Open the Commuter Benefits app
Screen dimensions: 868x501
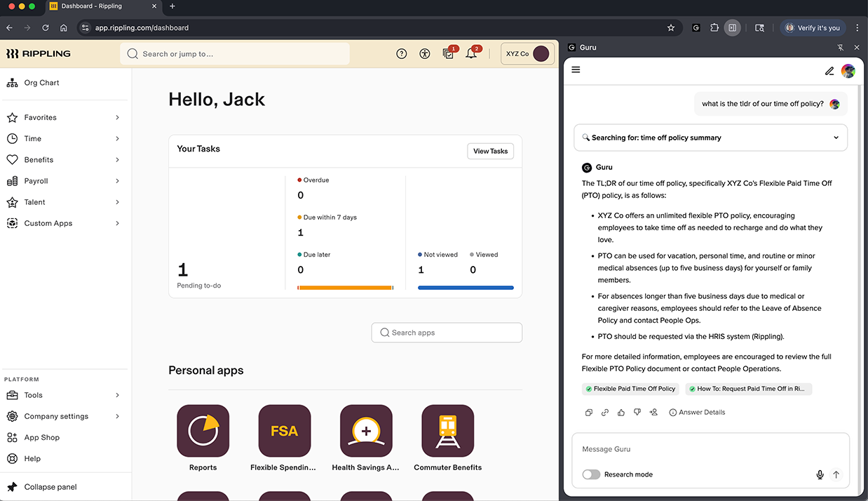click(x=448, y=431)
